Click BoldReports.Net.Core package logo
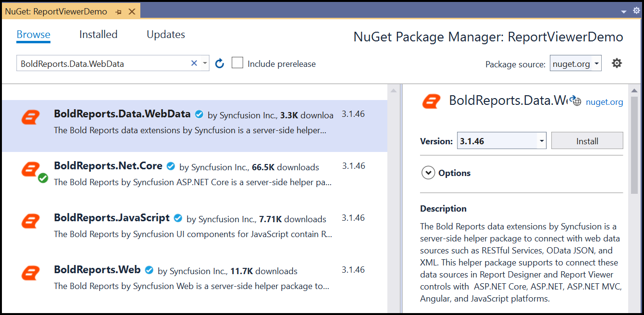The image size is (644, 315). (31, 169)
